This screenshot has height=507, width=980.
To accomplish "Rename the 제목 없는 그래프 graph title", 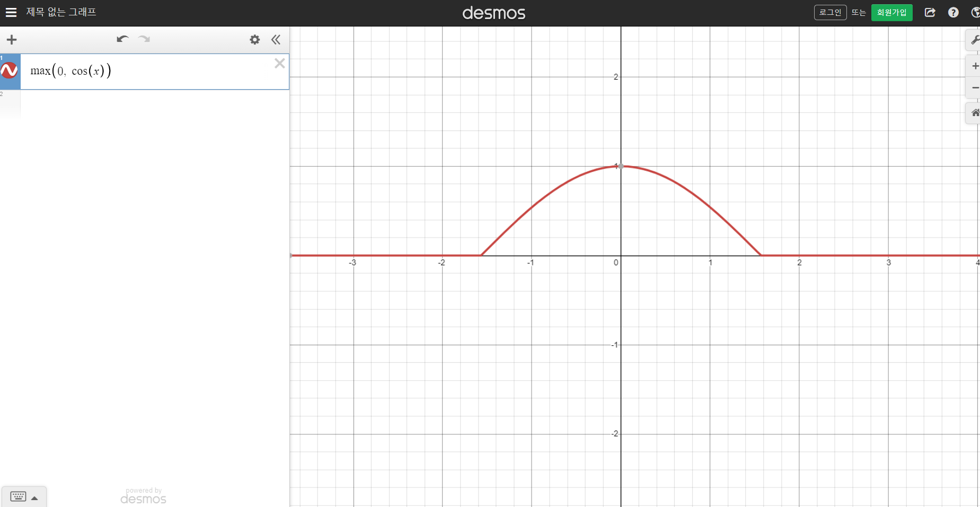I will (61, 12).
